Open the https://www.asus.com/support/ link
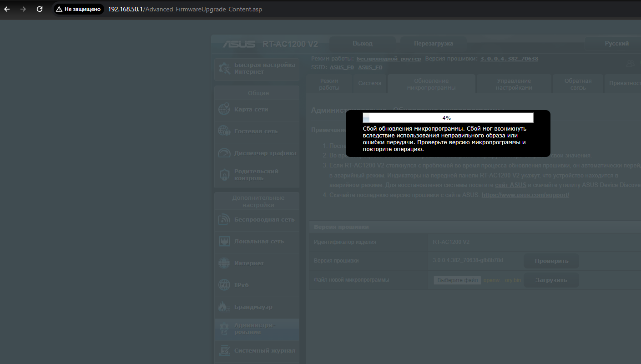This screenshot has width=641, height=364. (525, 195)
